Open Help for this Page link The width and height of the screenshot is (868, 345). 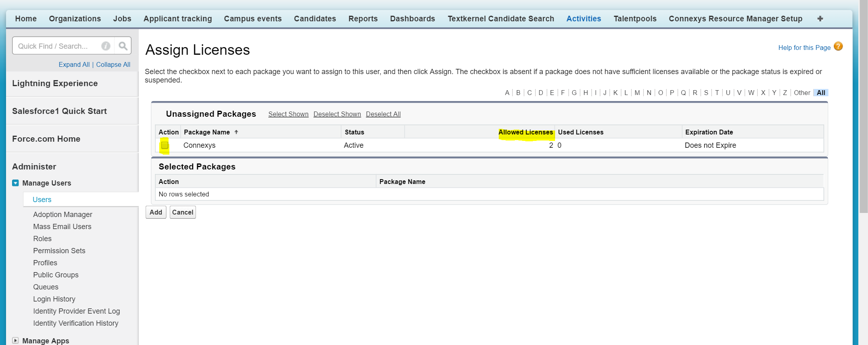[804, 48]
